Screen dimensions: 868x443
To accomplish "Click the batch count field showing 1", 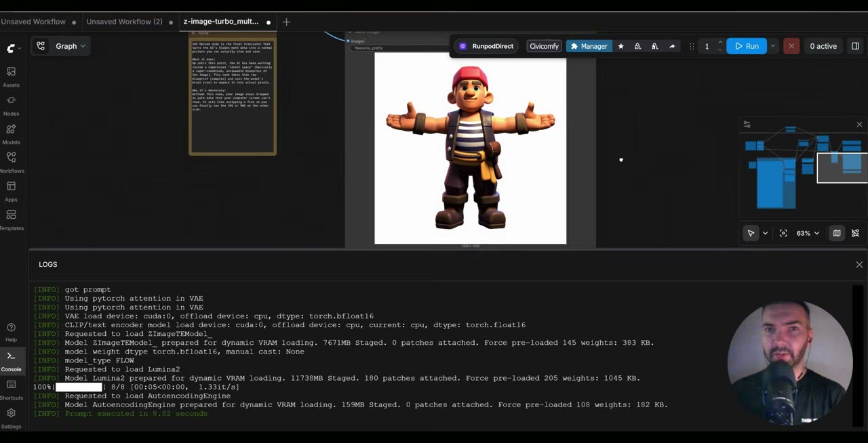I will click(x=707, y=46).
